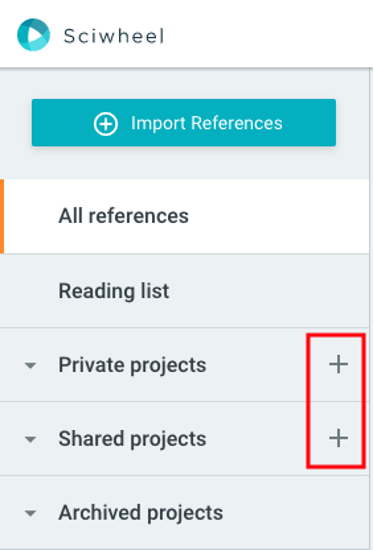The image size is (374, 550).
Task: Click the Import References button
Action: [x=183, y=123]
